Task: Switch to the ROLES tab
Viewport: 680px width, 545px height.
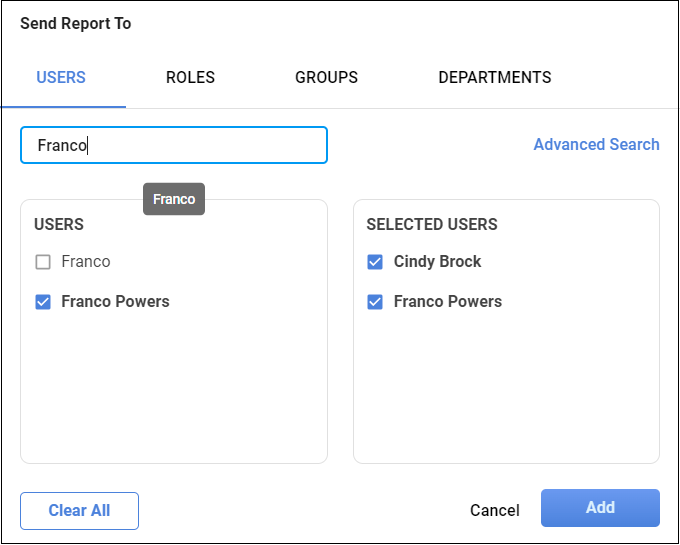Action: tap(190, 77)
